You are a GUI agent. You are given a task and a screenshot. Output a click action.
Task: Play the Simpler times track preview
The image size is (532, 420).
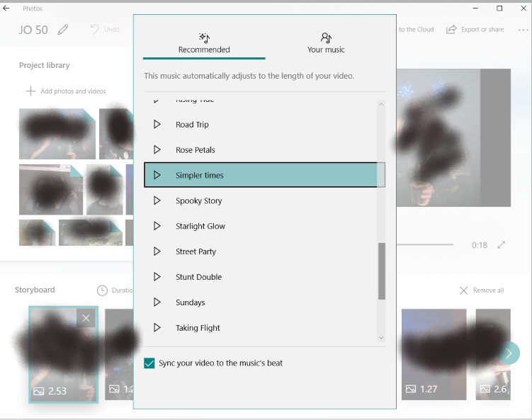(157, 175)
